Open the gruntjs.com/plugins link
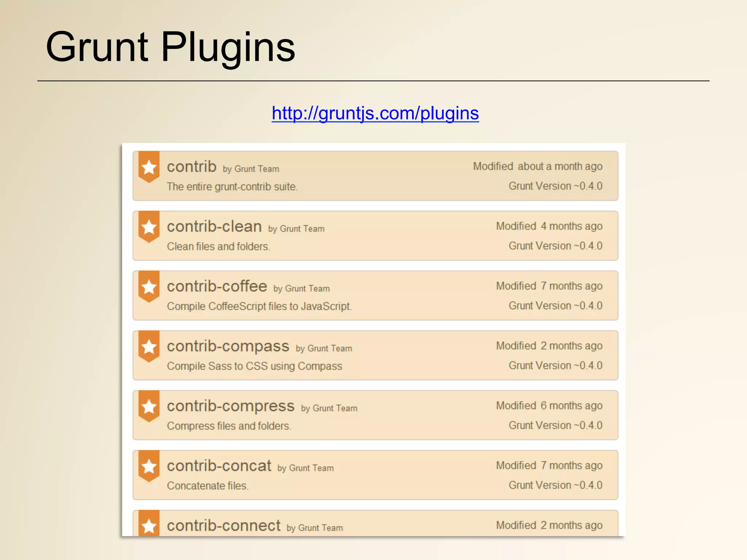 pyautogui.click(x=375, y=113)
